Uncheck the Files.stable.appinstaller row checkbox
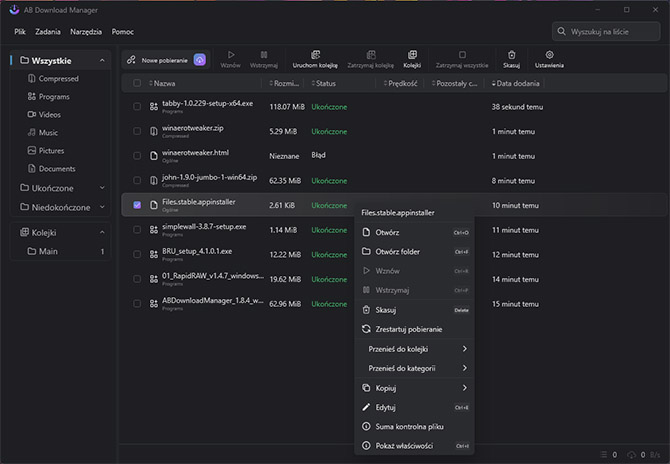The height and width of the screenshot is (464, 670). 137,205
